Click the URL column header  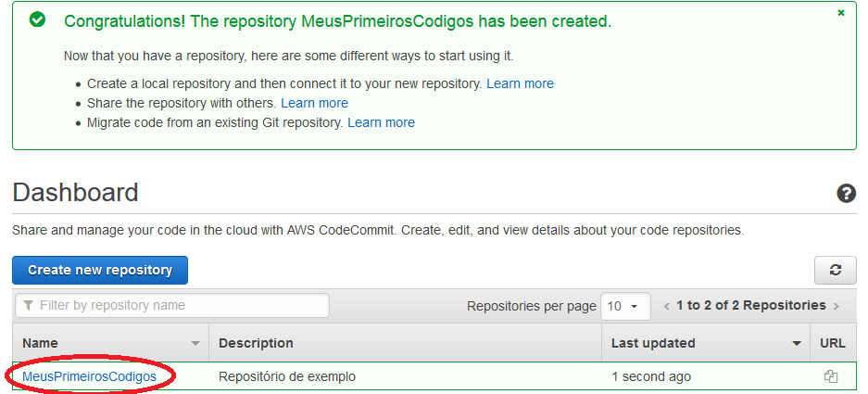click(833, 343)
